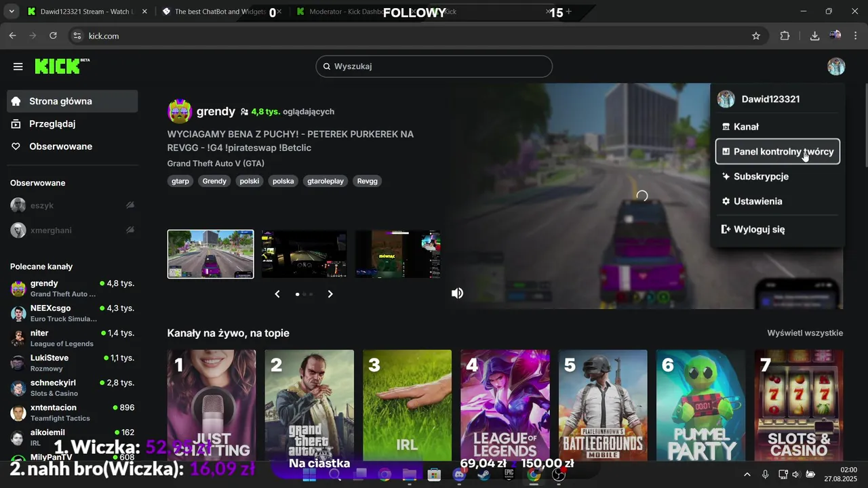Show hidden system tray icons chevron
The width and height of the screenshot is (868, 488).
click(x=747, y=474)
